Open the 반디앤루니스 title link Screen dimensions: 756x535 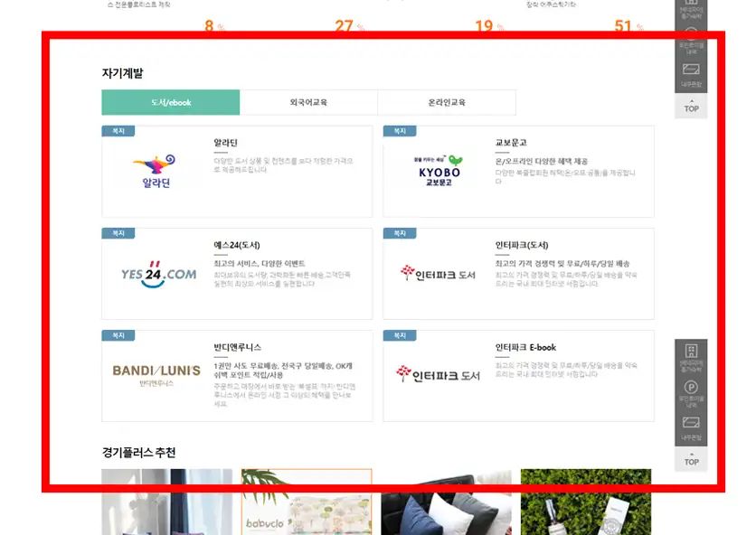coord(237,347)
